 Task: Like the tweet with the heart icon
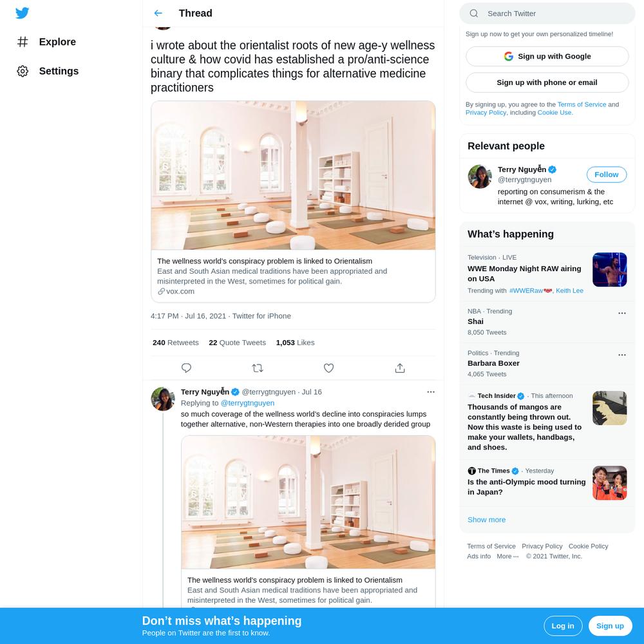[x=328, y=368]
